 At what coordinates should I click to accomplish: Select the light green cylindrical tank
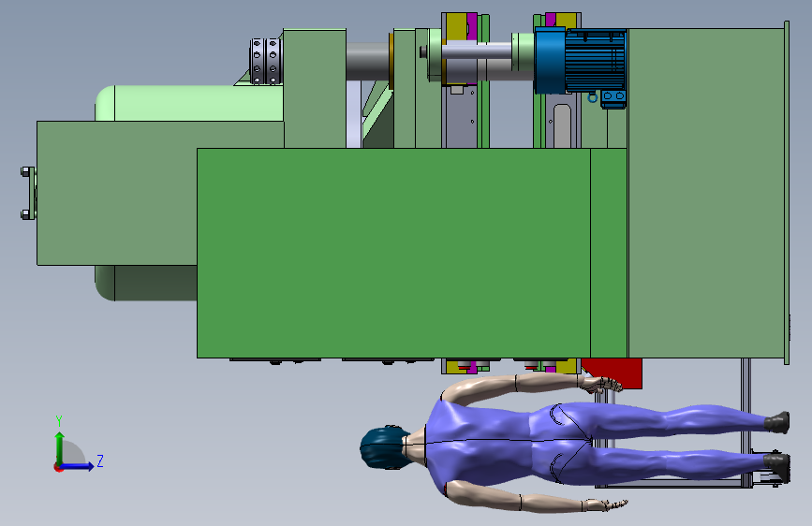(x=189, y=103)
